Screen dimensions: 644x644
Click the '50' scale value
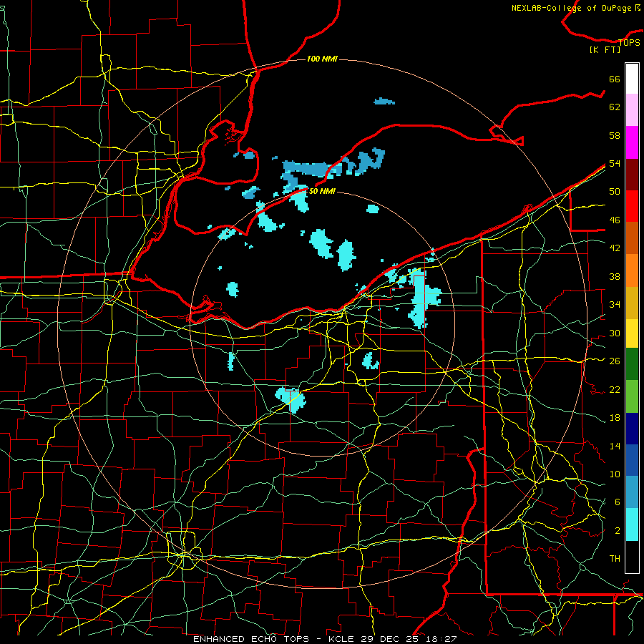(615, 192)
